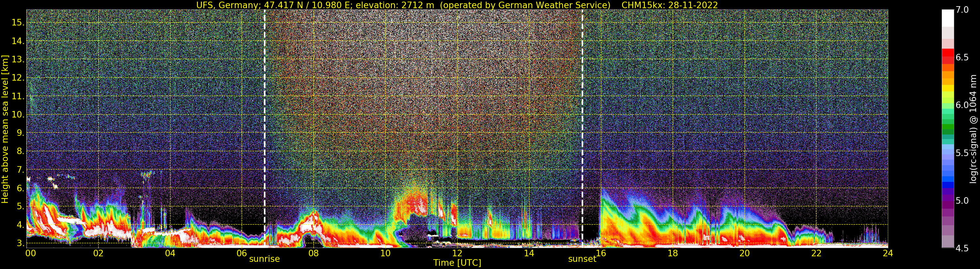Click the height axis tick "15."
The image size is (980, 269).
(x=18, y=23)
